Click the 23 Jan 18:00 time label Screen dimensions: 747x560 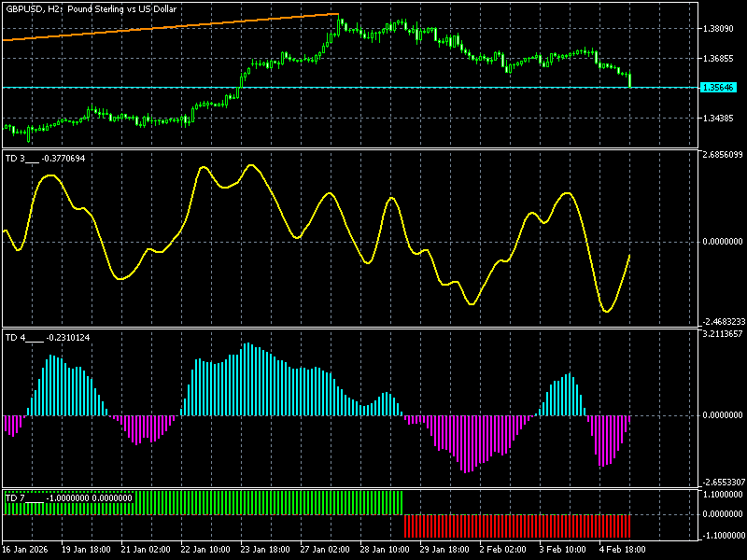(x=265, y=550)
